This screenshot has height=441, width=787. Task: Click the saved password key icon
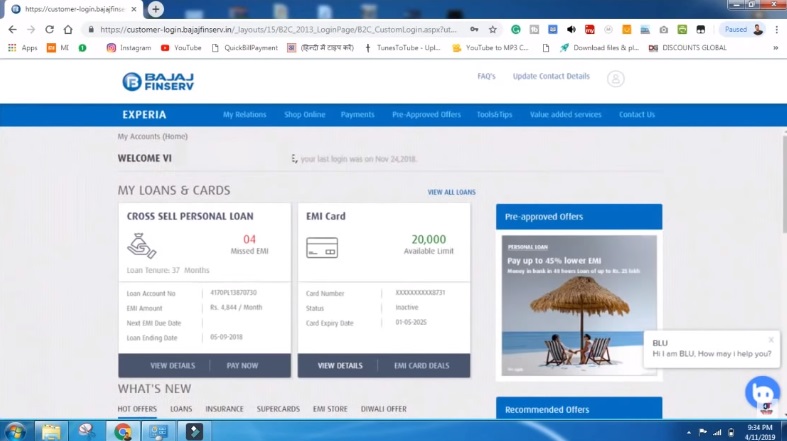pos(474,30)
